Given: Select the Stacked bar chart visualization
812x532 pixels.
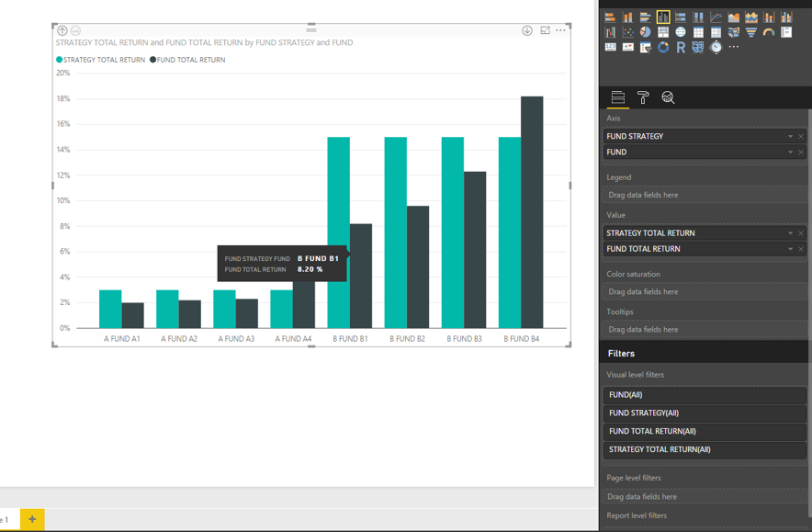Looking at the screenshot, I should [610, 17].
